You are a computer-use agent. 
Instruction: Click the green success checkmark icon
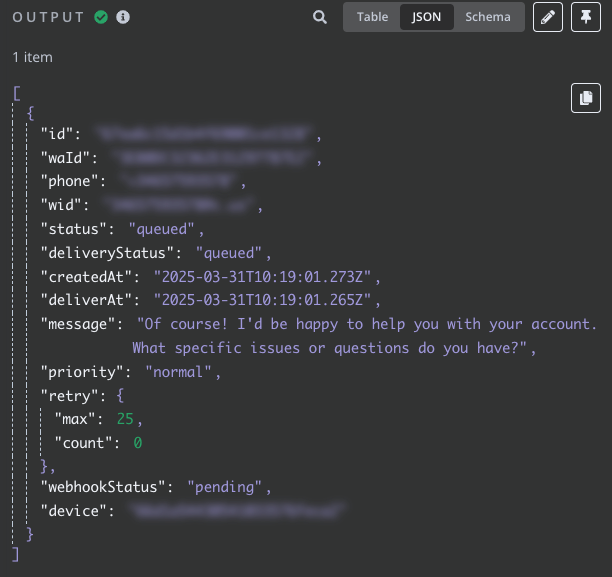(x=101, y=17)
